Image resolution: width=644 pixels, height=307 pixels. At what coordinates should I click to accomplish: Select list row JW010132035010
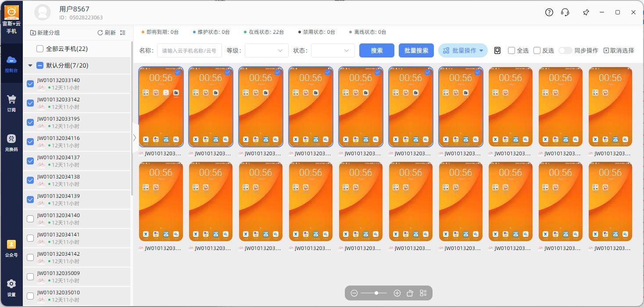coord(77,296)
